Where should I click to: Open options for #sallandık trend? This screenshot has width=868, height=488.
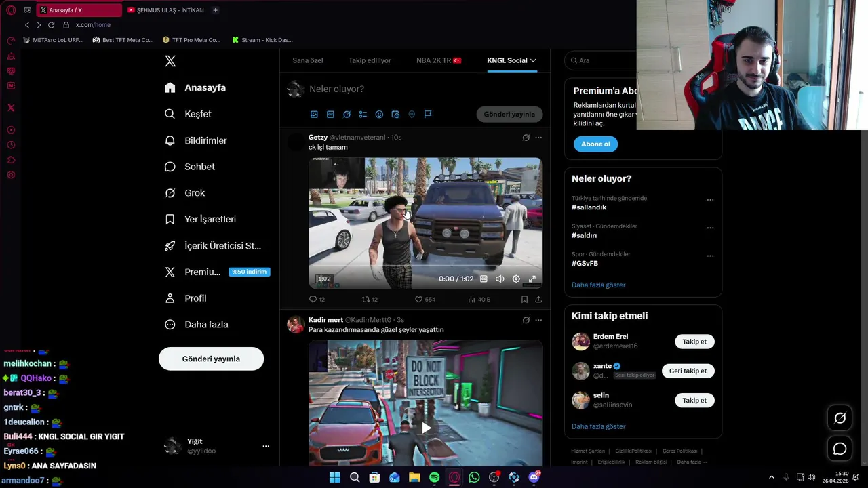710,200
